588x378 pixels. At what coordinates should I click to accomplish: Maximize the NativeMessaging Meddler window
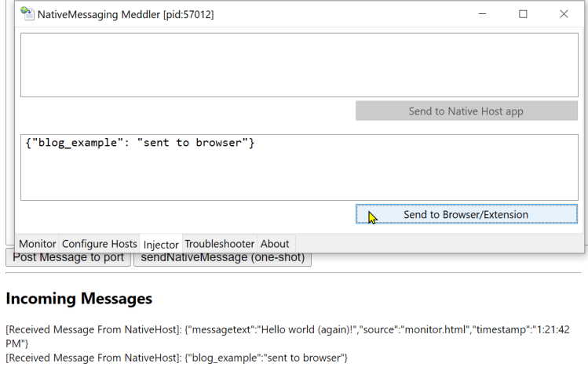[x=523, y=14]
